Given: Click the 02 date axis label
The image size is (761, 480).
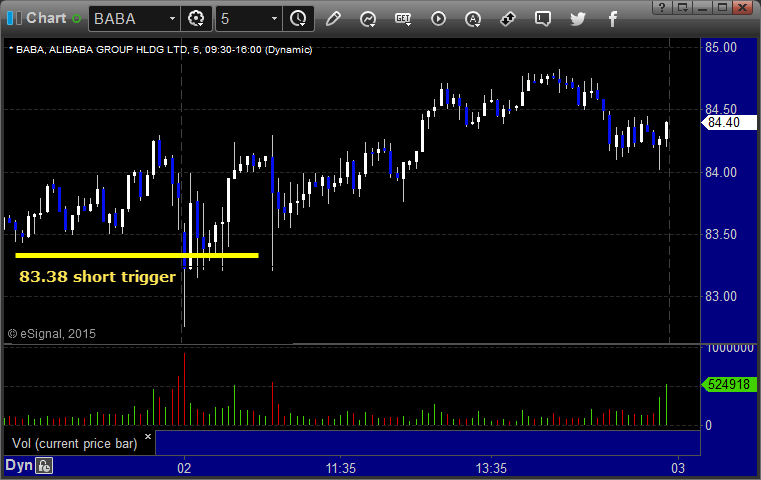Looking at the screenshot, I should 184,468.
